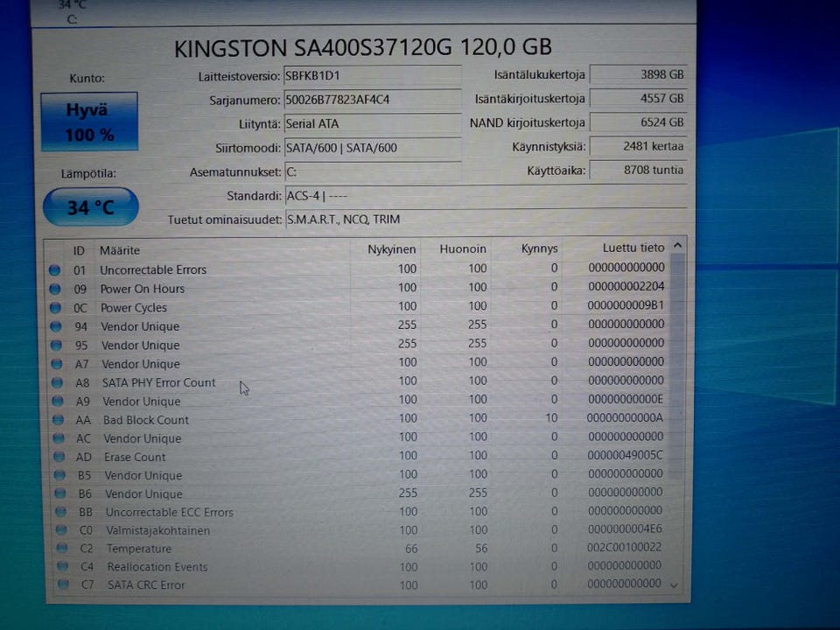Click the Sarjanumero serial number field

pos(373,100)
